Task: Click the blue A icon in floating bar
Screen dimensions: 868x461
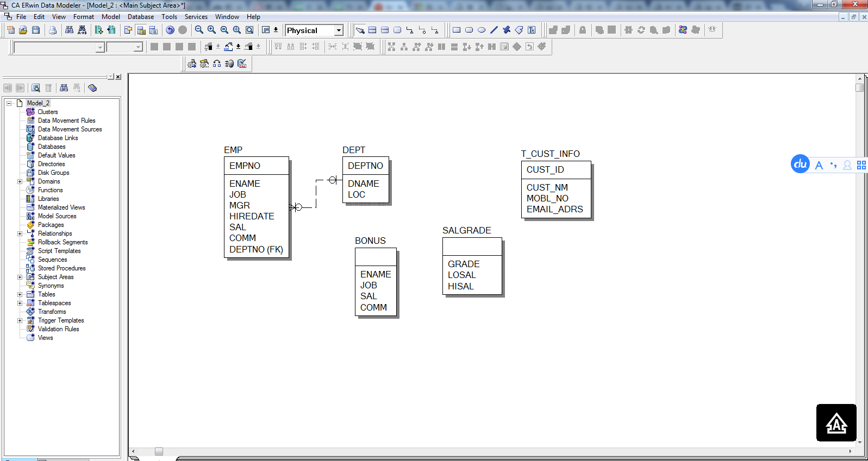Action: coord(819,165)
